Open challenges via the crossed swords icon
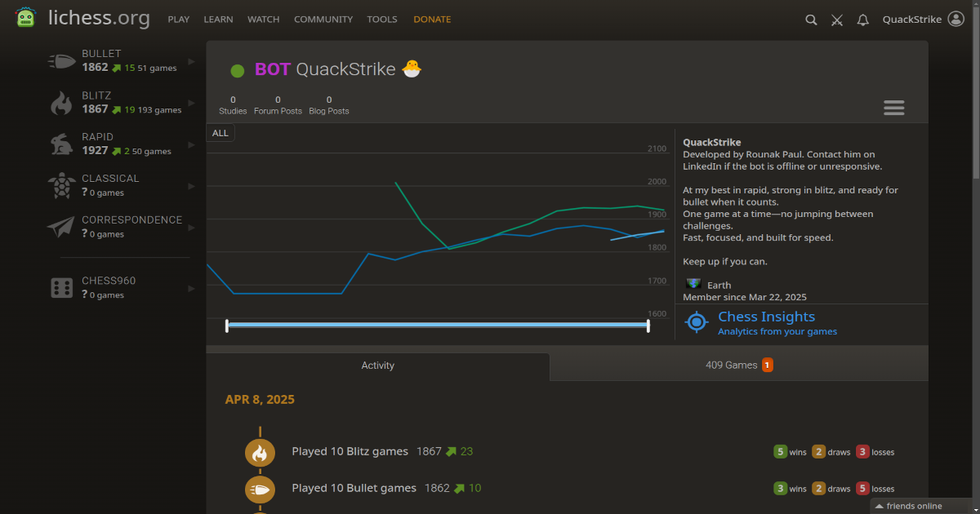The height and width of the screenshot is (514, 980). (x=837, y=20)
